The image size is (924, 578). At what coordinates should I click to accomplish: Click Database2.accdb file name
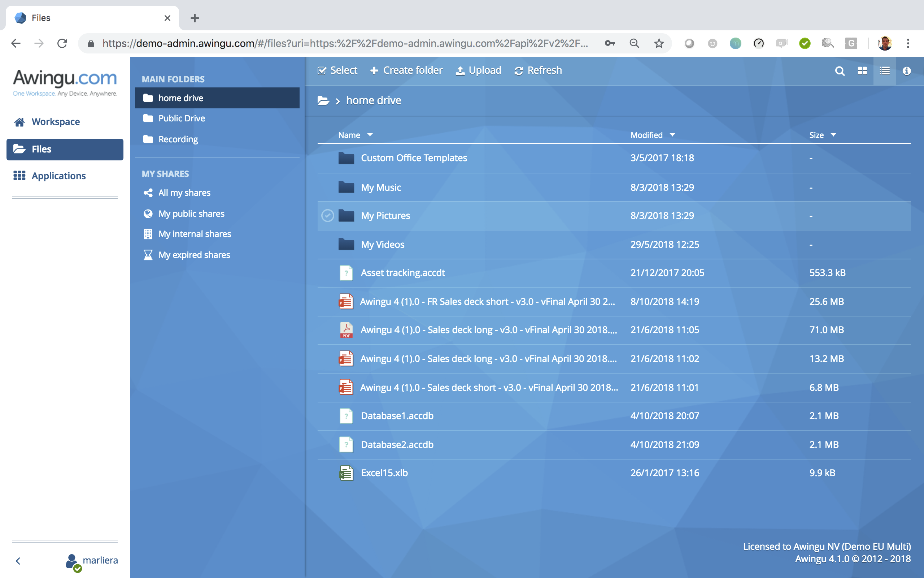click(397, 445)
